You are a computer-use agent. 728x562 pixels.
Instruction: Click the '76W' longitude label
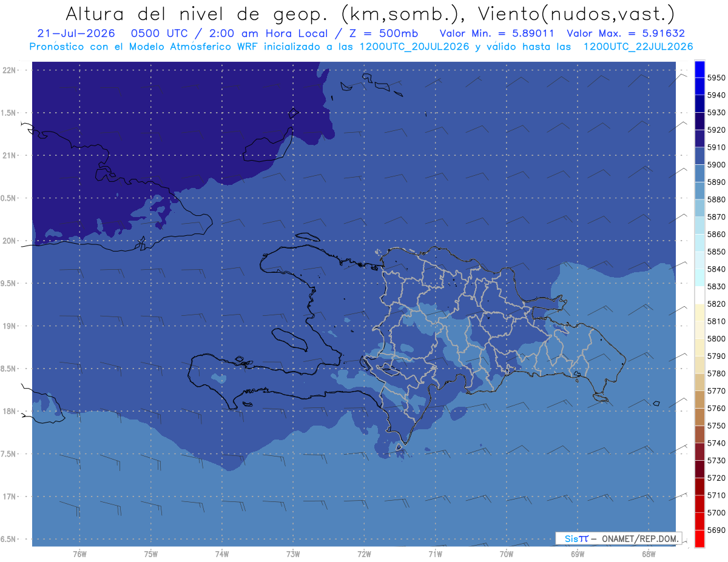coord(79,554)
